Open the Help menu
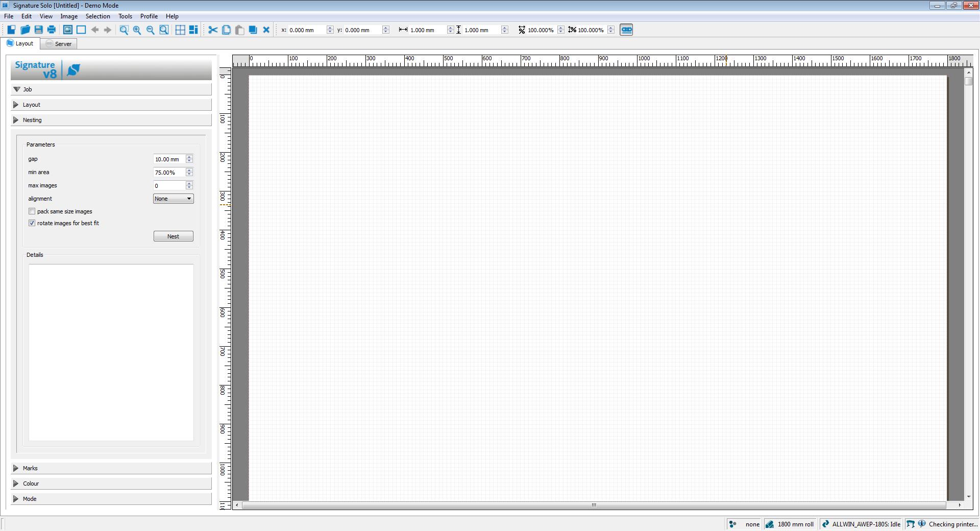 (x=172, y=16)
